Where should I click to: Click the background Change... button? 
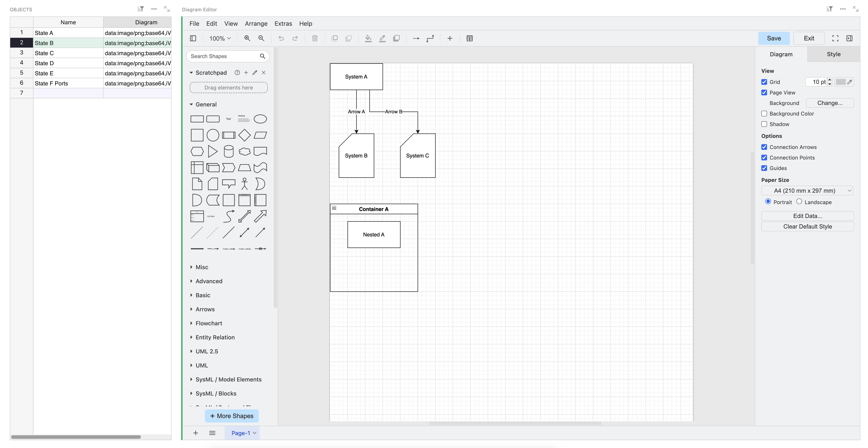pos(830,103)
